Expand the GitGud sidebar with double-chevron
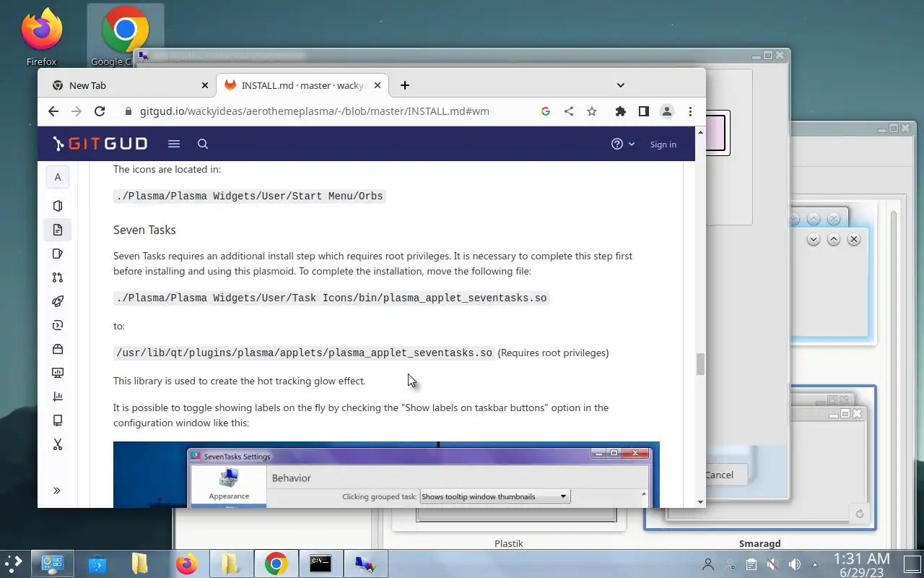 point(57,491)
